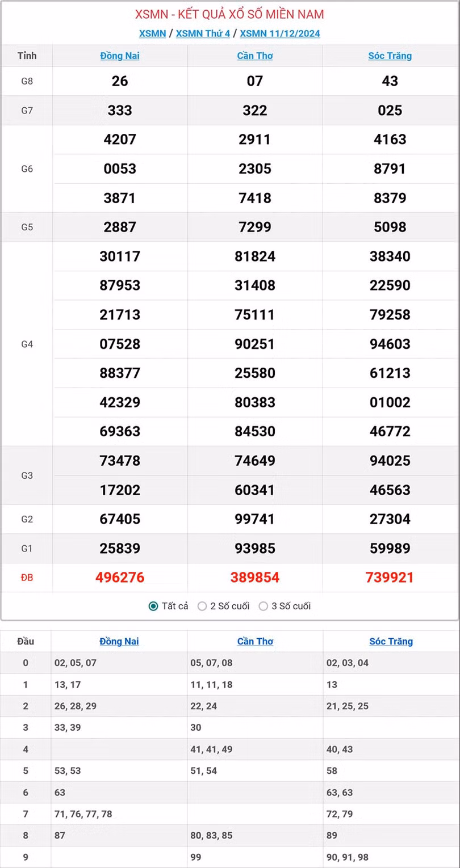Open the XSMN 11/12/2024 date link
Screen dimensions: 460x868
pos(280,33)
